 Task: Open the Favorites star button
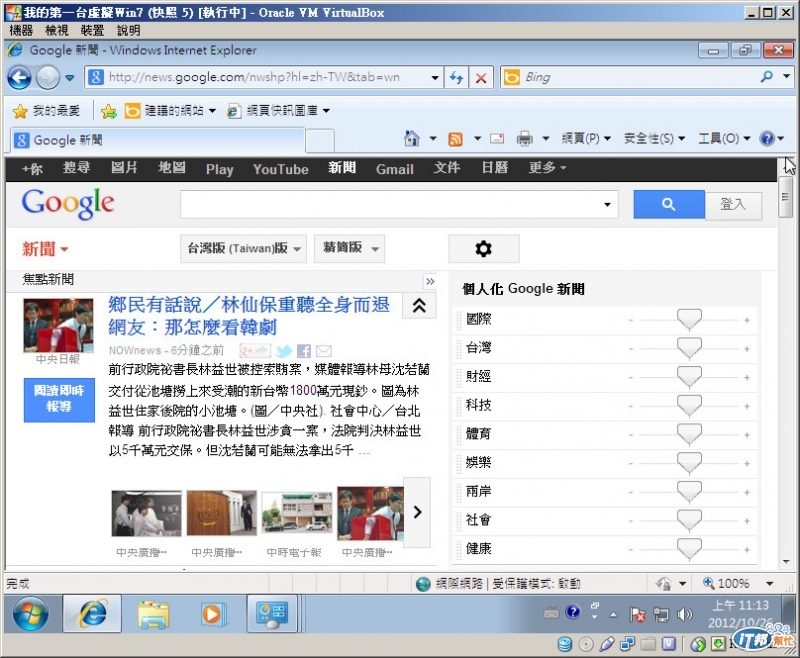(x=47, y=111)
